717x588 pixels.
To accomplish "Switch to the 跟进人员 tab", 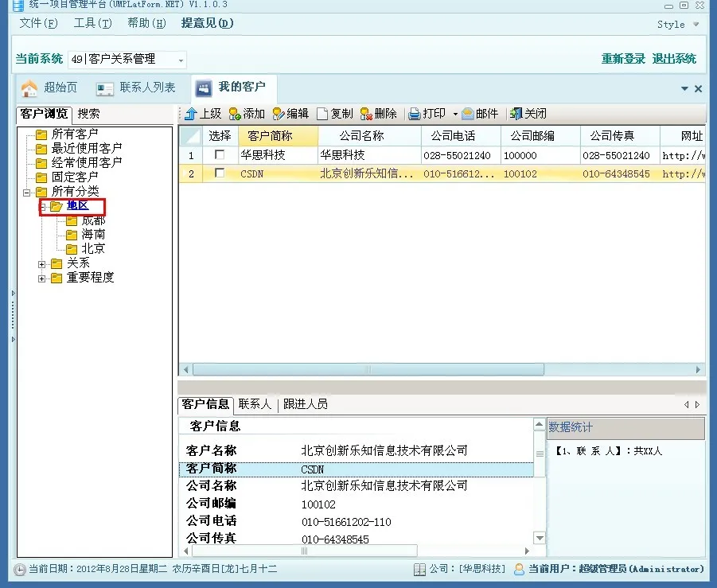I will (305, 404).
